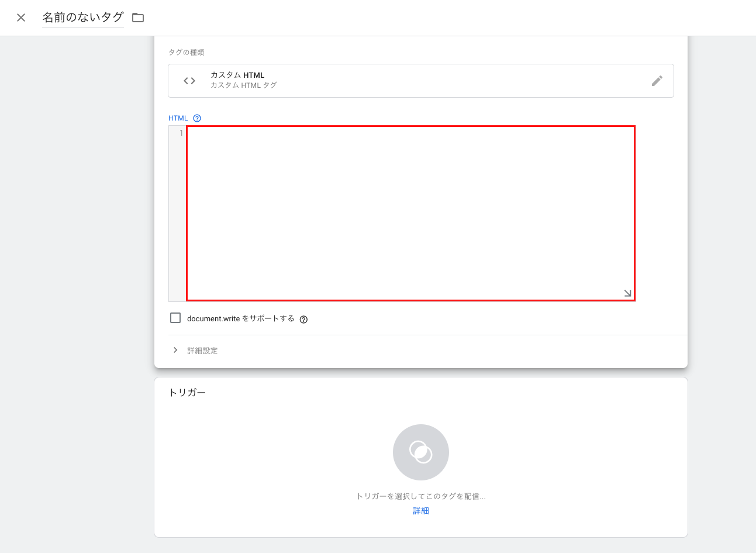Click the blue HTML field label
The image size is (756, 553).
[178, 118]
